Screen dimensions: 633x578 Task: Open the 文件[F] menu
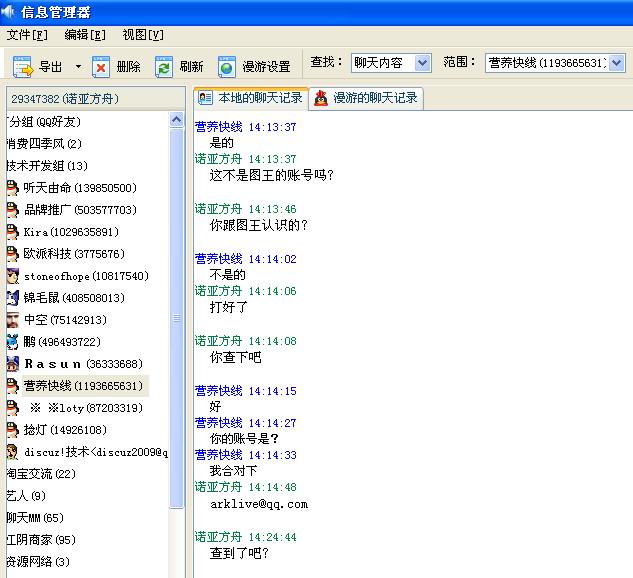27,35
